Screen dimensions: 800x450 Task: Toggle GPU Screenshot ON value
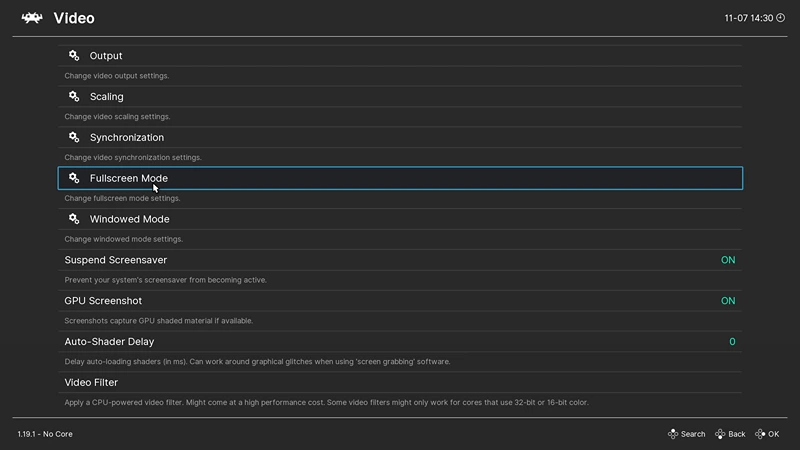(728, 301)
